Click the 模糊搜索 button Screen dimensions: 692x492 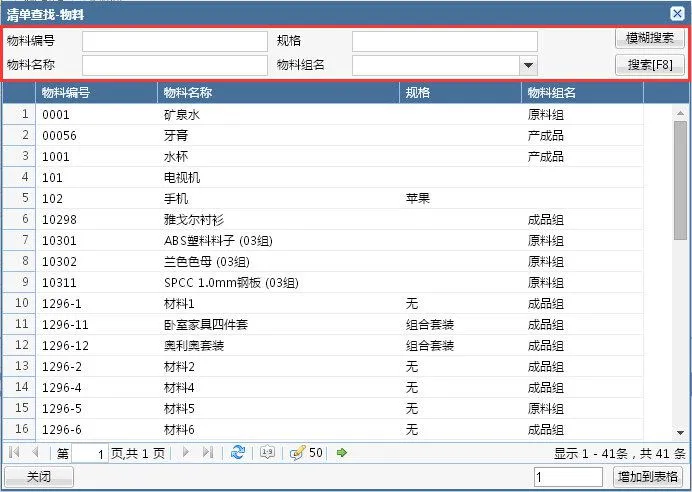pyautogui.click(x=650, y=38)
